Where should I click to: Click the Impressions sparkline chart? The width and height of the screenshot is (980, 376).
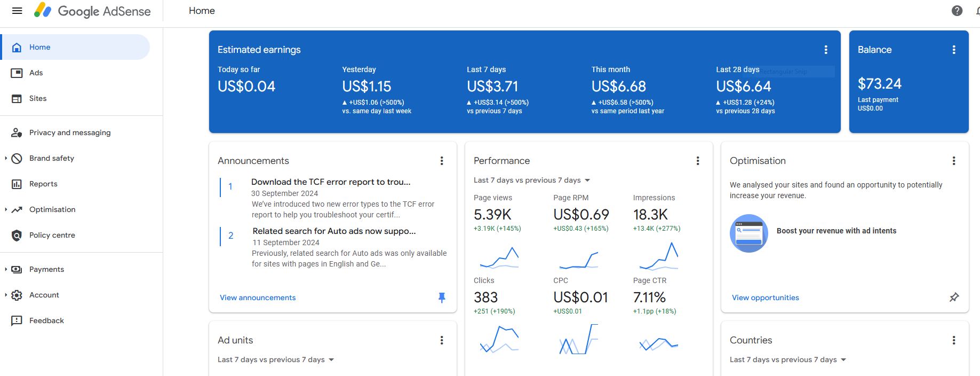pyautogui.click(x=658, y=256)
